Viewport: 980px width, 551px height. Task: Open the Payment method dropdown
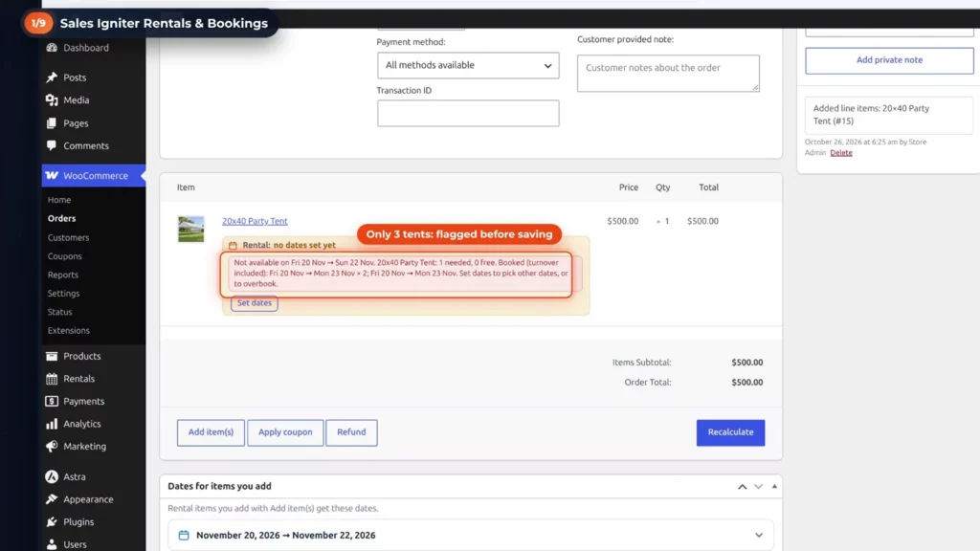468,65
